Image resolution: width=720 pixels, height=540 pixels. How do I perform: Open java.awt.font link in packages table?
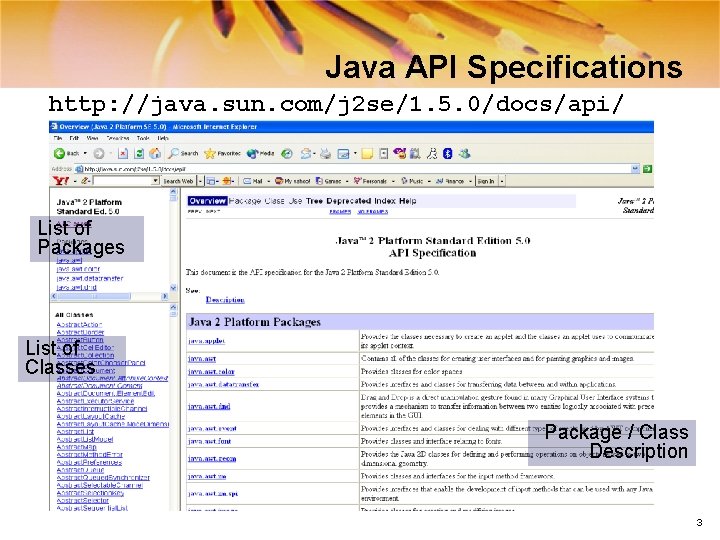209,441
